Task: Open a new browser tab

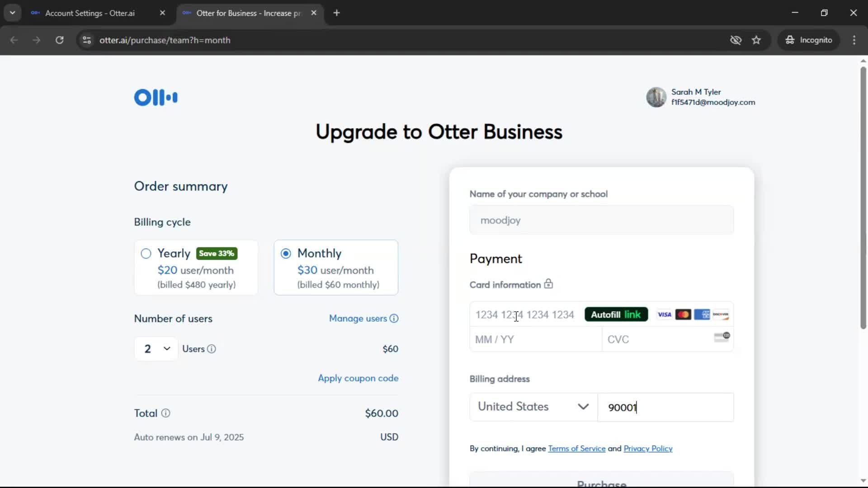Action: tap(336, 13)
